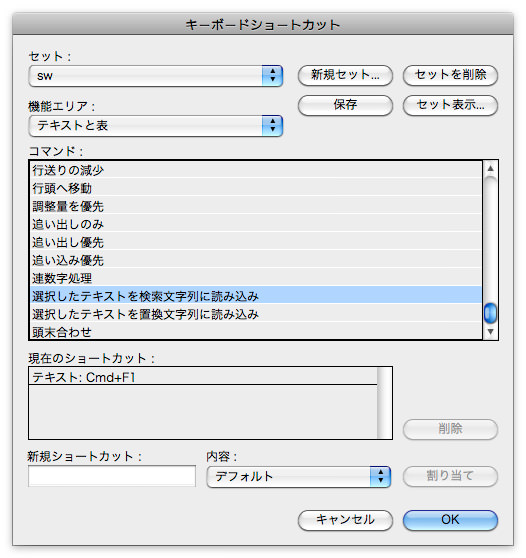Click the 新規ショートカット input field
The width and height of the screenshot is (526, 558).
[x=112, y=476]
